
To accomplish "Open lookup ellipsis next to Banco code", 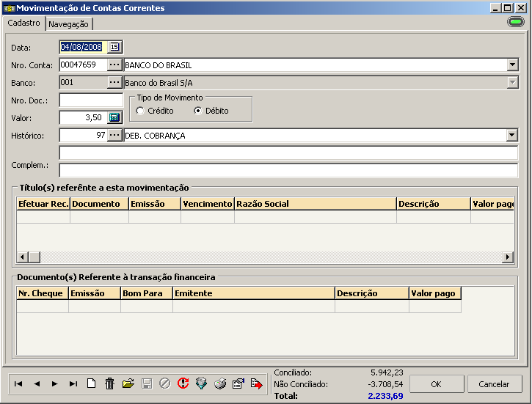I will pyautogui.click(x=114, y=82).
